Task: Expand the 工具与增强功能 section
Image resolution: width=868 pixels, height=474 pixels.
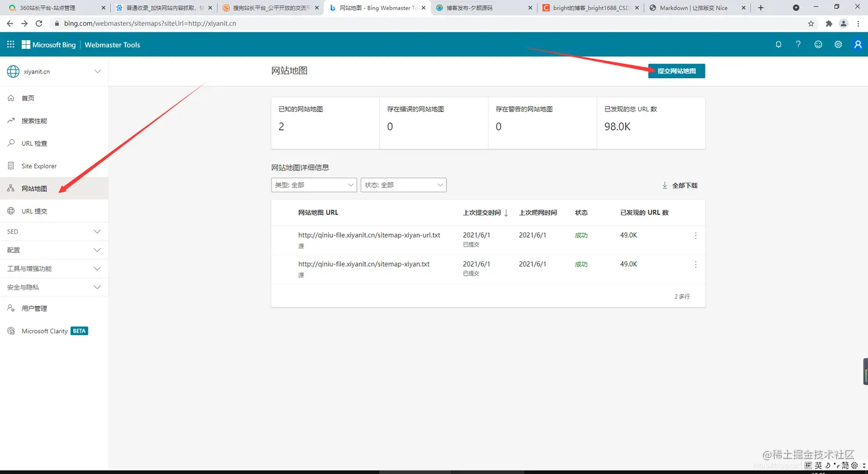Action: coord(54,268)
